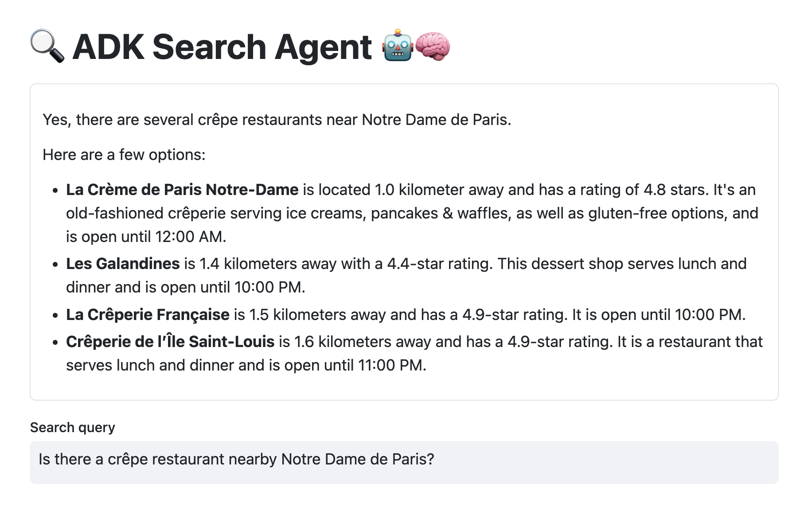Click the Search query label
Image resolution: width=812 pixels, height=515 pixels.
click(x=72, y=427)
